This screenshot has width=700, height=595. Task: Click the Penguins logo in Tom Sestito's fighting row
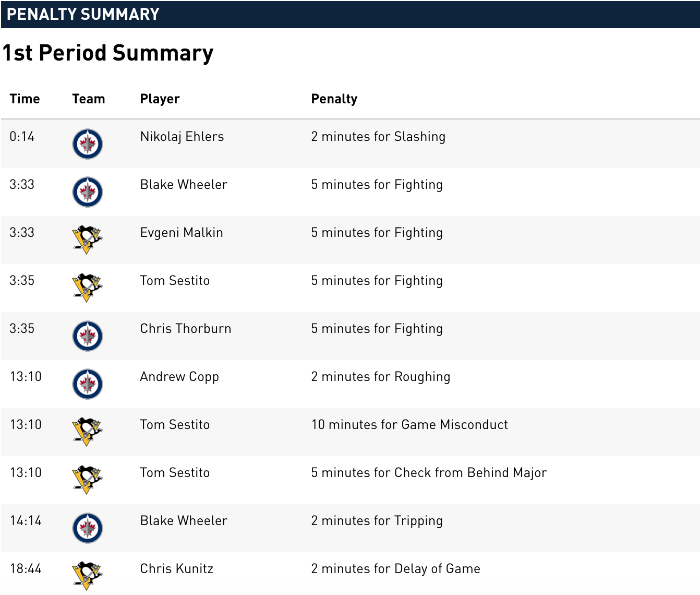click(x=88, y=288)
